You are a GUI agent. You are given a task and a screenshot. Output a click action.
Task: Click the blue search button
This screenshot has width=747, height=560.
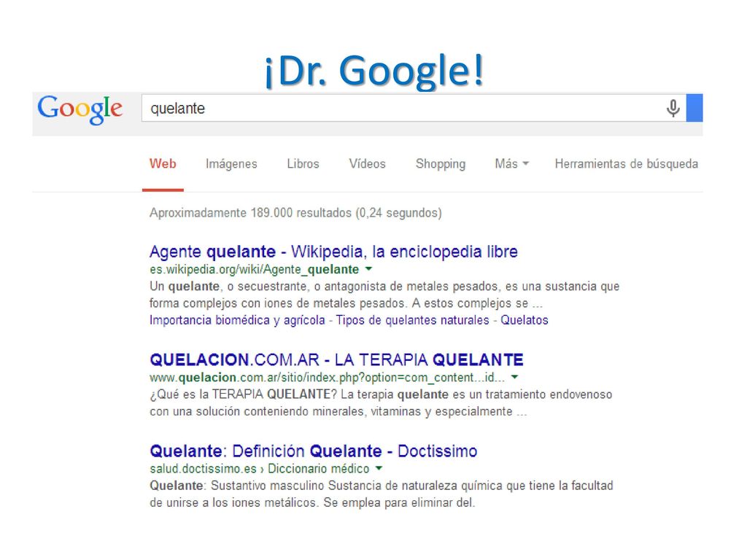click(694, 108)
